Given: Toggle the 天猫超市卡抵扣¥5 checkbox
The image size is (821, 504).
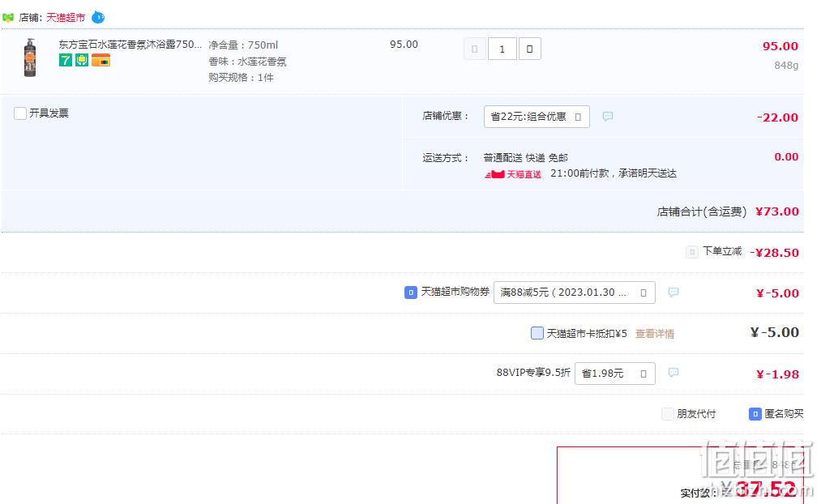Looking at the screenshot, I should [537, 333].
